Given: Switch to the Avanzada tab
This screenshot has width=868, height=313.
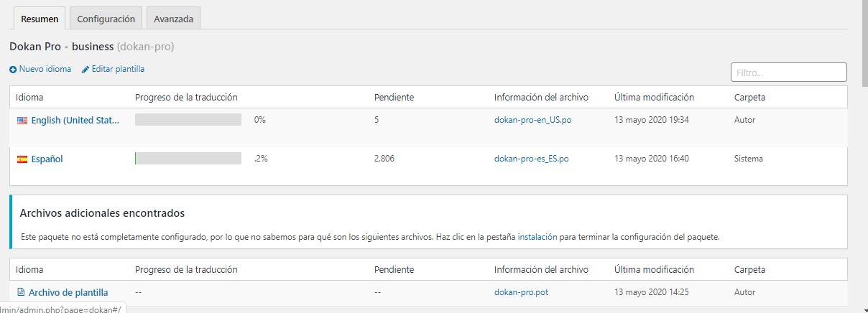Looking at the screenshot, I should click(x=173, y=19).
